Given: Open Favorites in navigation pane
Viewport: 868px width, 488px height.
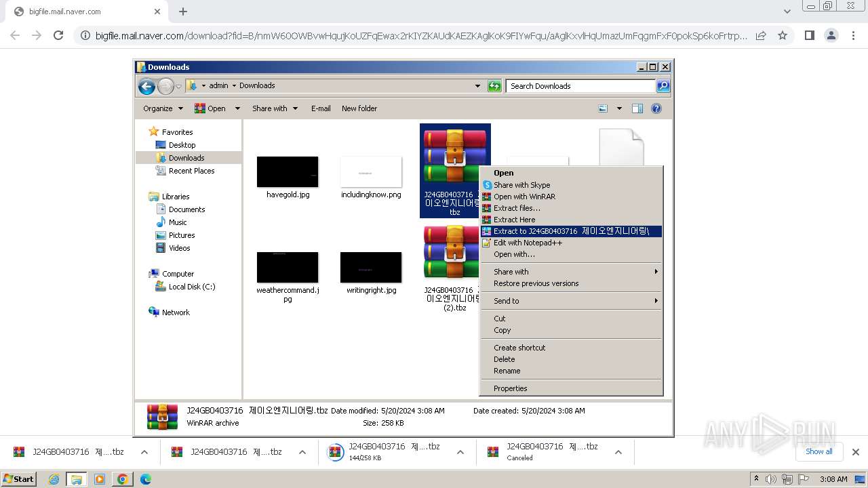Looking at the screenshot, I should [177, 132].
